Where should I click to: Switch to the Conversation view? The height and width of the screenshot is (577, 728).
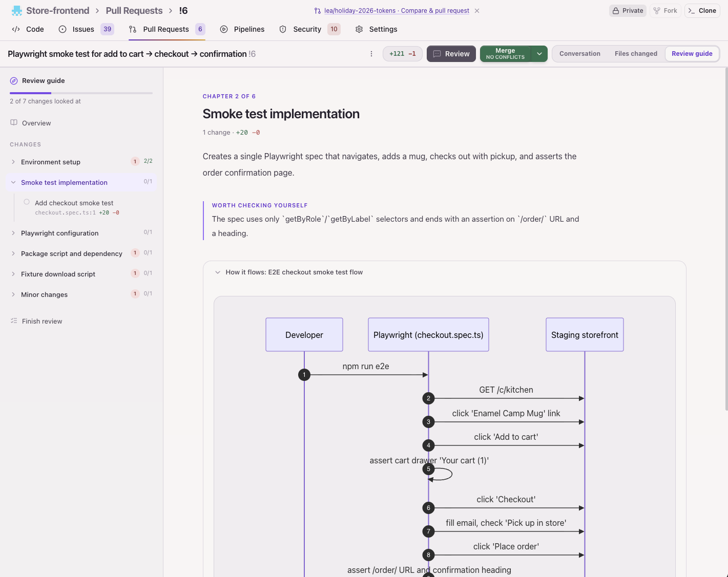coord(580,54)
